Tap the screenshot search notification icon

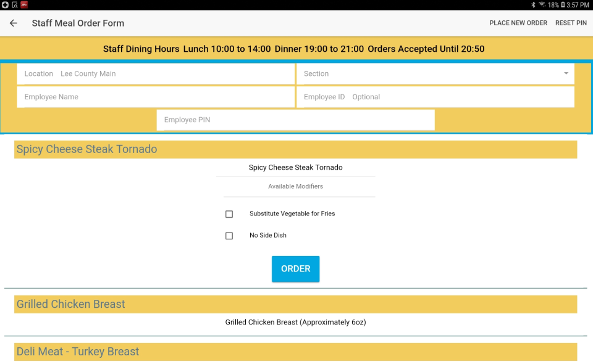coord(15,4)
